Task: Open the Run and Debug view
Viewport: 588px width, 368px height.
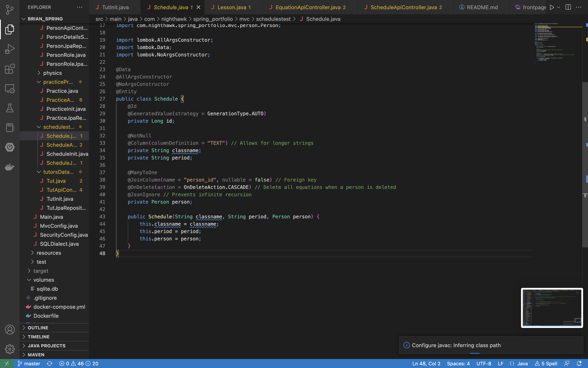Action: [10, 49]
